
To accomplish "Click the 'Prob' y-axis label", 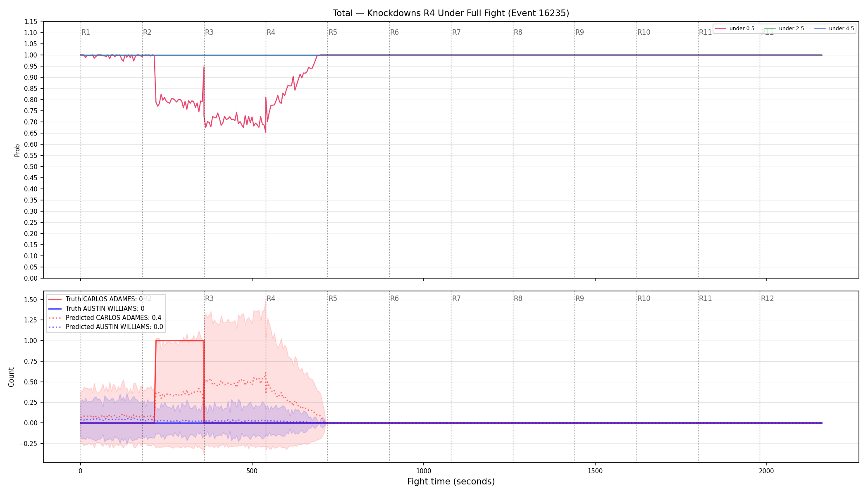I will click(x=17, y=150).
